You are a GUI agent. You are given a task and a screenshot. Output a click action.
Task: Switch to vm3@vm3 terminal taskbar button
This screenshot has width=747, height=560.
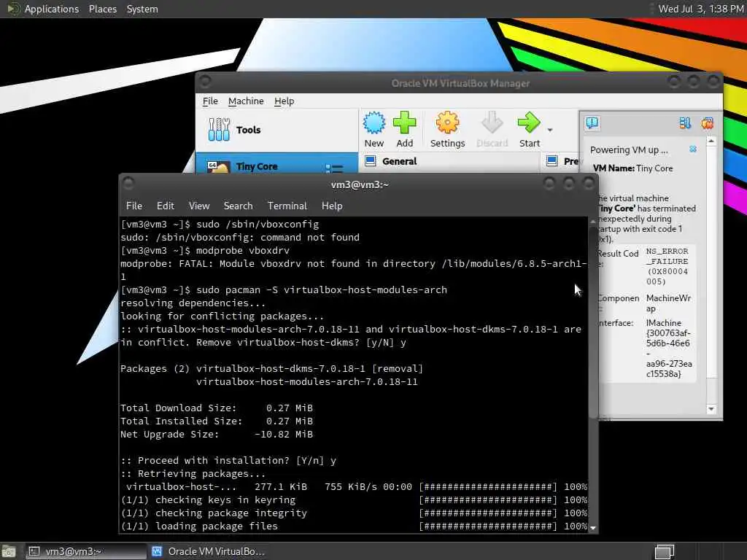pyautogui.click(x=86, y=551)
